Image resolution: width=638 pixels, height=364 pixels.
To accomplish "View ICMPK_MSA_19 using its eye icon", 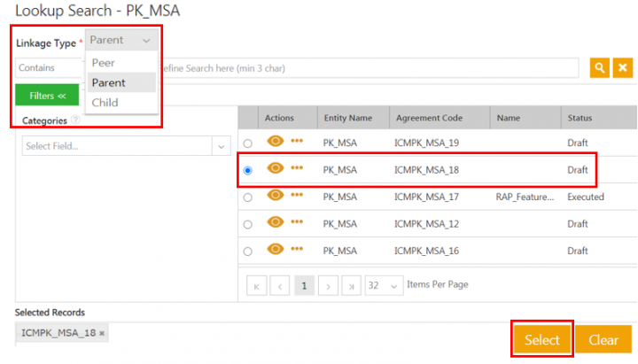I will click(275, 141).
